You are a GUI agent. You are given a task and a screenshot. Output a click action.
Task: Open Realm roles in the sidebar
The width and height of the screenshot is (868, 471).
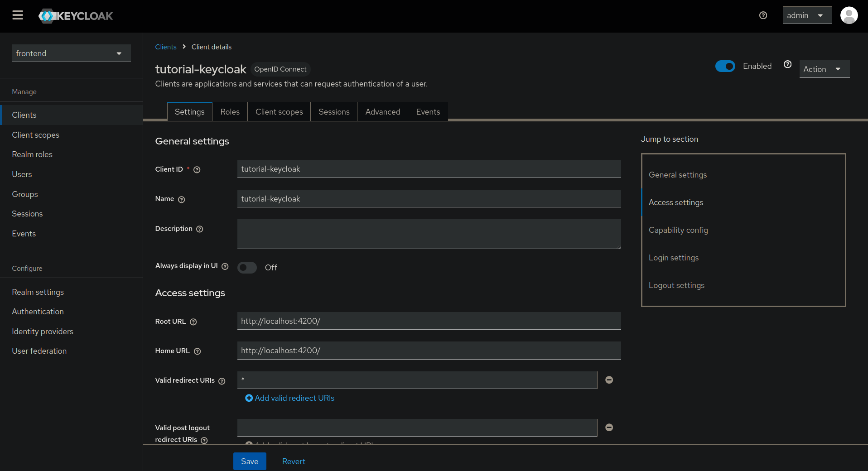(71, 154)
